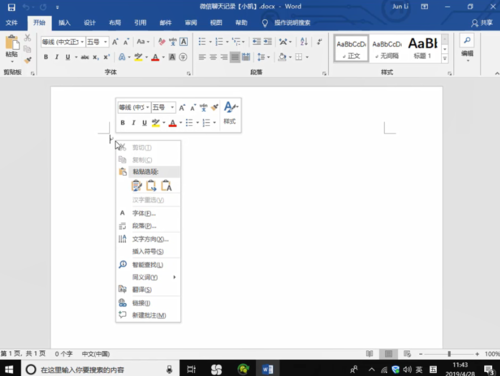Switch to the Insert ribbon tab
Screen dimensions: 500x376
[65, 23]
